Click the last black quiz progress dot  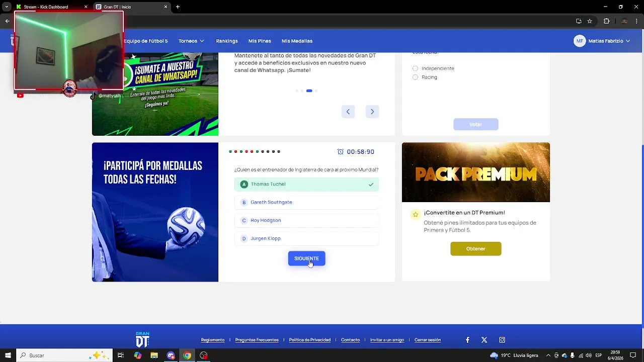coord(279,151)
